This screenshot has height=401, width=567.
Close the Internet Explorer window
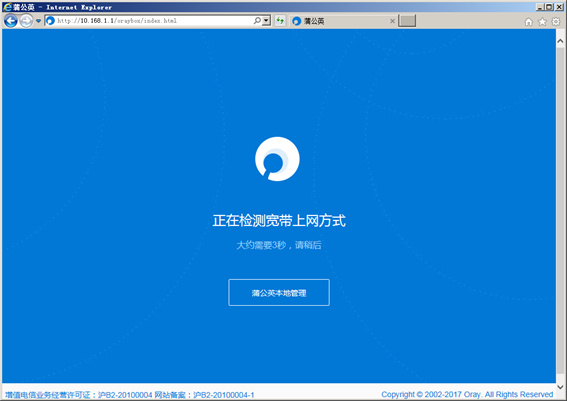click(x=559, y=7)
